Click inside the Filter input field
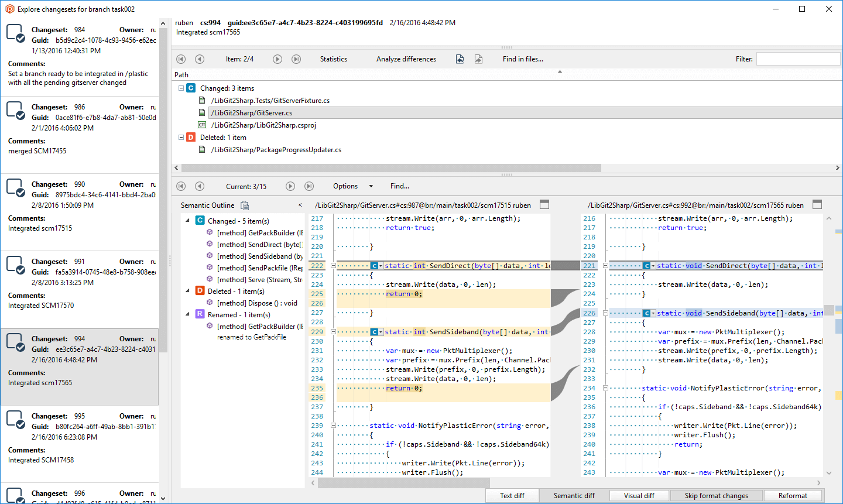 [799, 59]
